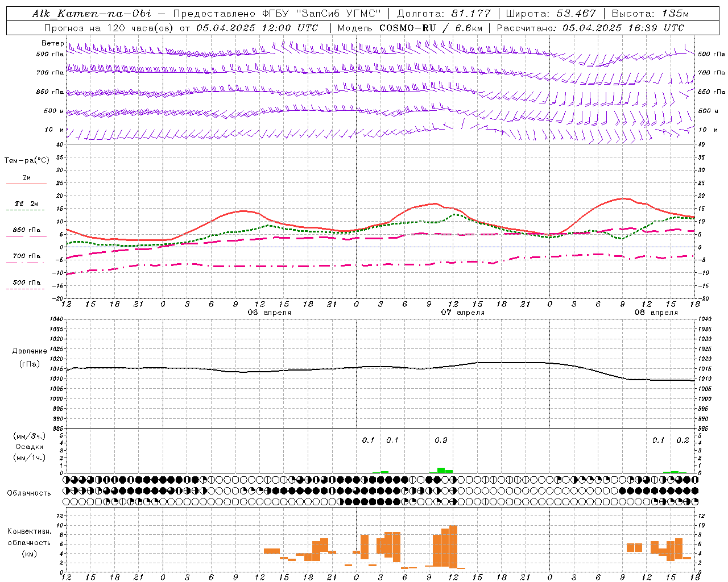Image resolution: width=728 pixels, height=582 pixels.
Task: Click the 'Тем-ра(°C)' temperature panel label
Action: (x=27, y=161)
